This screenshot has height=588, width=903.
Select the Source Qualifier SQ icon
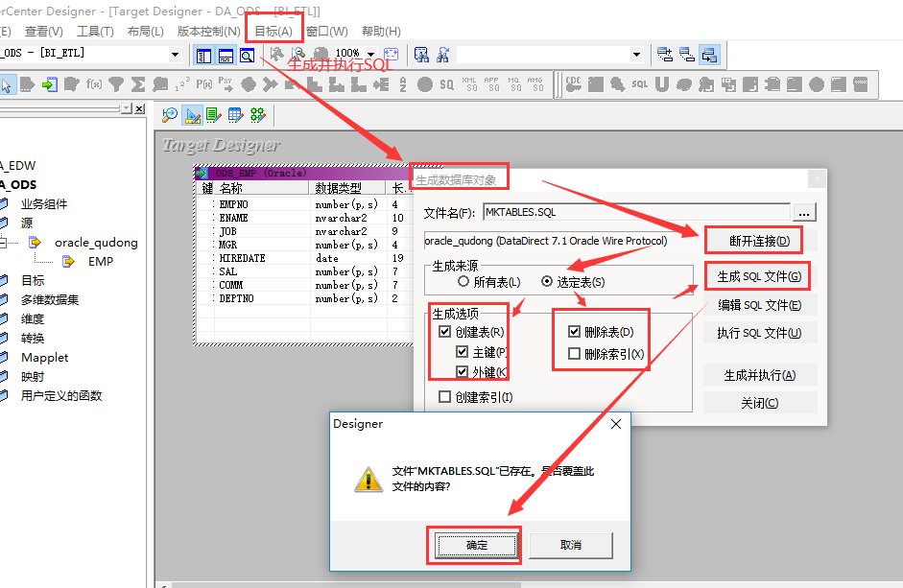pos(447,86)
